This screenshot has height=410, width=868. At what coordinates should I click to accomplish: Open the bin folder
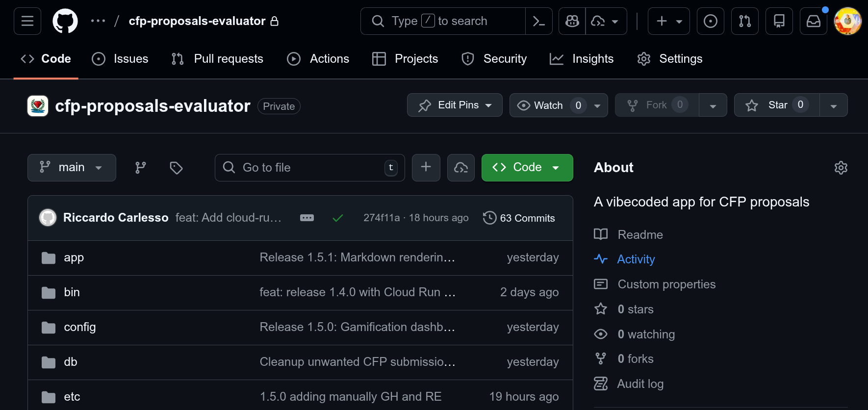[x=72, y=292]
